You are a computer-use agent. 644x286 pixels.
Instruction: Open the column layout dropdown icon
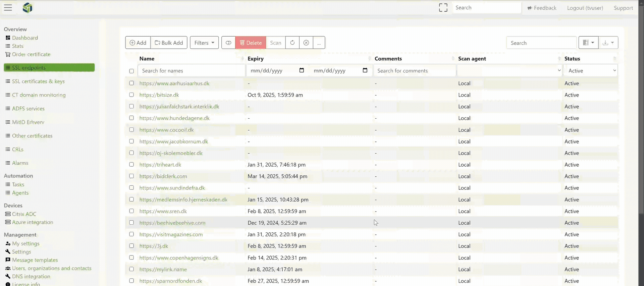pyautogui.click(x=588, y=43)
